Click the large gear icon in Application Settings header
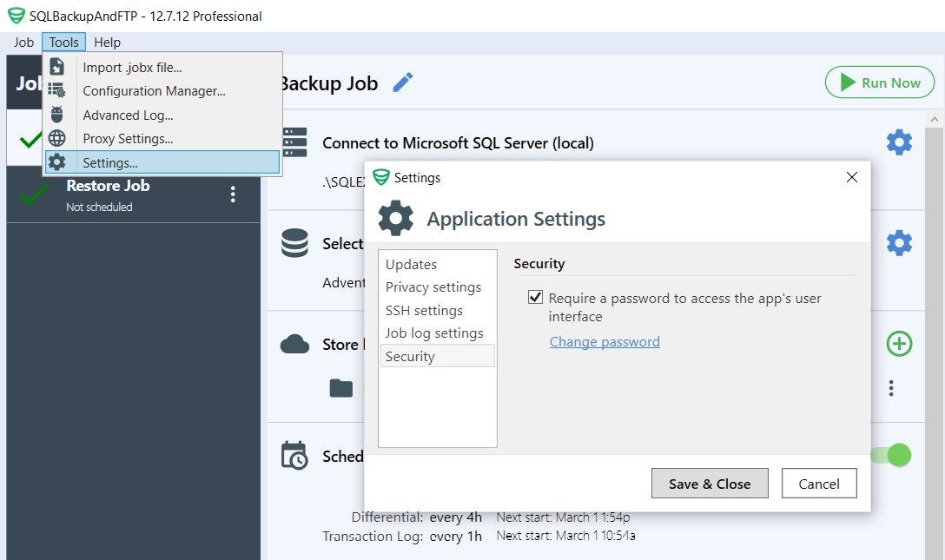The width and height of the screenshot is (945, 560). point(396,218)
